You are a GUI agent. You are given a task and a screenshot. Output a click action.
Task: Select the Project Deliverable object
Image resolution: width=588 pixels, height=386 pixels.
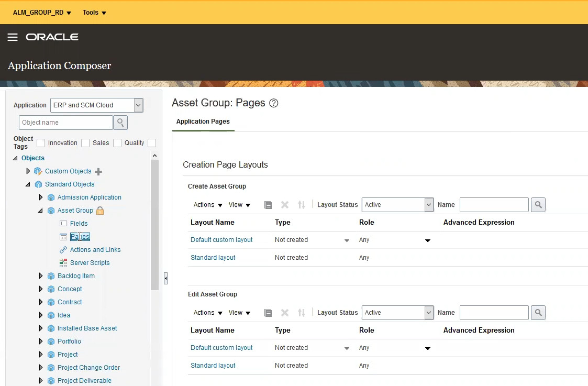84,381
